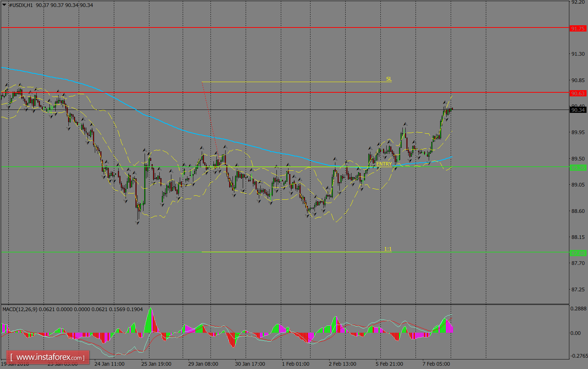Click the tallest green MACD histogram bar
This screenshot has width=588, height=369.
[x=150, y=319]
